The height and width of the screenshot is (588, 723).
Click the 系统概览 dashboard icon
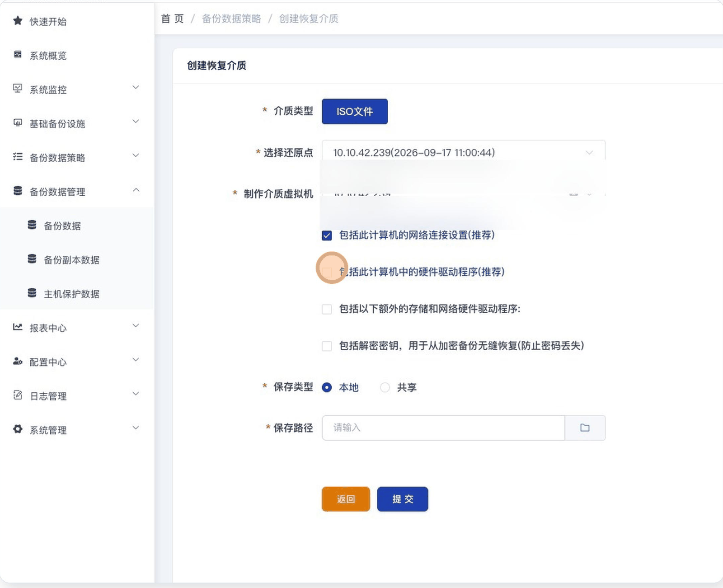18,55
